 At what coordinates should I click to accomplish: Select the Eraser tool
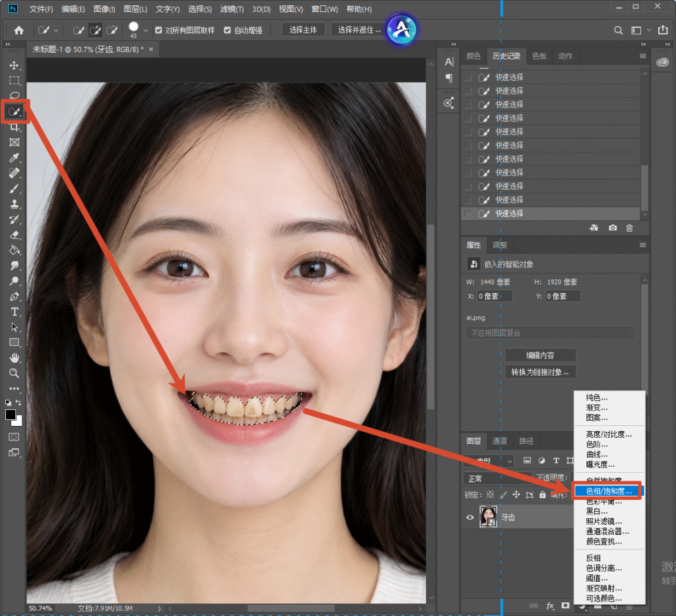point(15,235)
